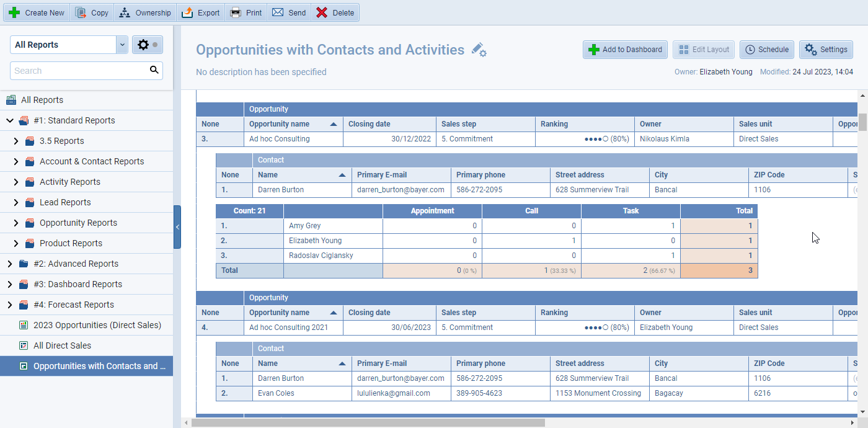Viewport: 868px width, 428px height.
Task: Open the Ownership tool
Action: click(144, 12)
